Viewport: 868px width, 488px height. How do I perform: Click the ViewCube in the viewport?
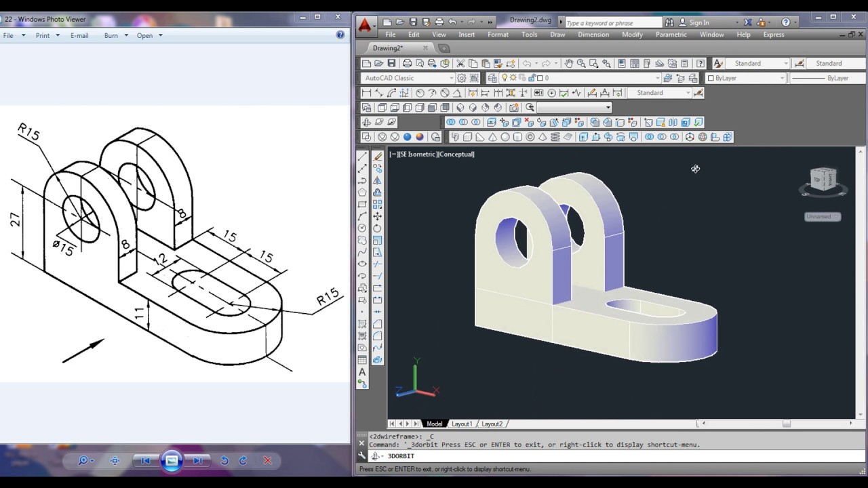(823, 180)
